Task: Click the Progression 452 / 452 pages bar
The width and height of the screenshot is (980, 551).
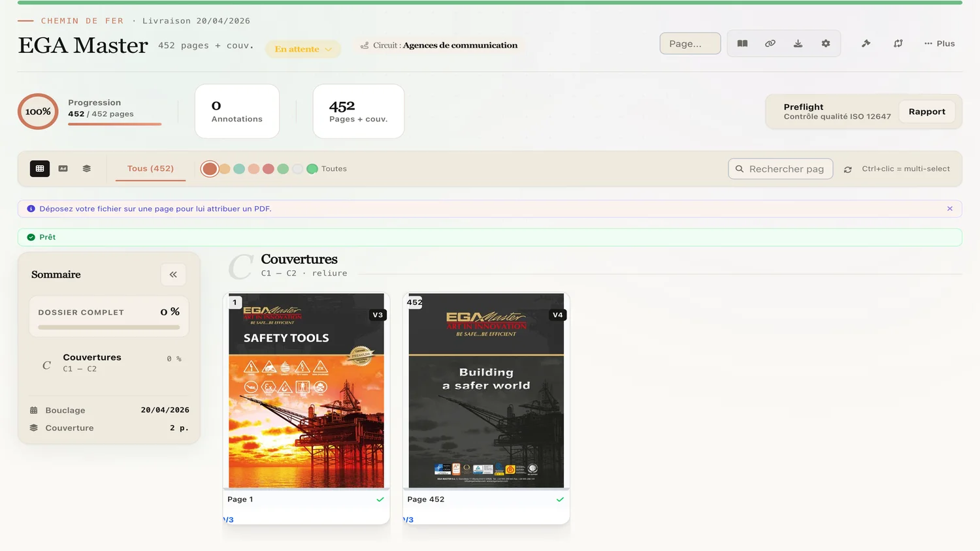Action: 114,123
